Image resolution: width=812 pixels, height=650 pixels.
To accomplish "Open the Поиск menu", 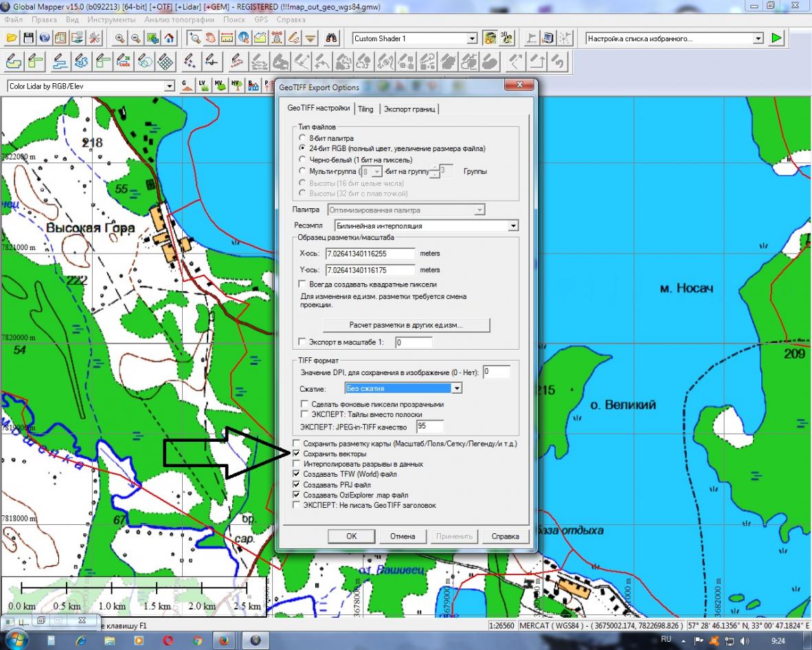I will click(x=234, y=20).
